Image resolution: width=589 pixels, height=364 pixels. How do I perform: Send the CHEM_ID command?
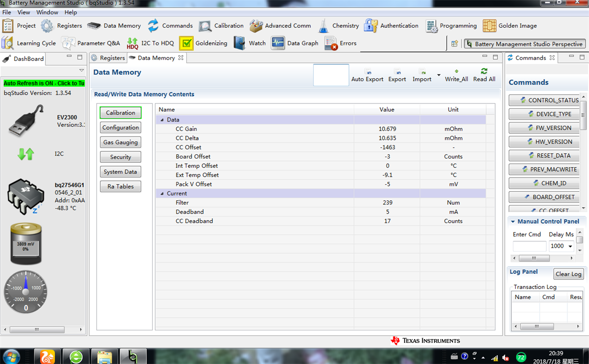coord(544,183)
